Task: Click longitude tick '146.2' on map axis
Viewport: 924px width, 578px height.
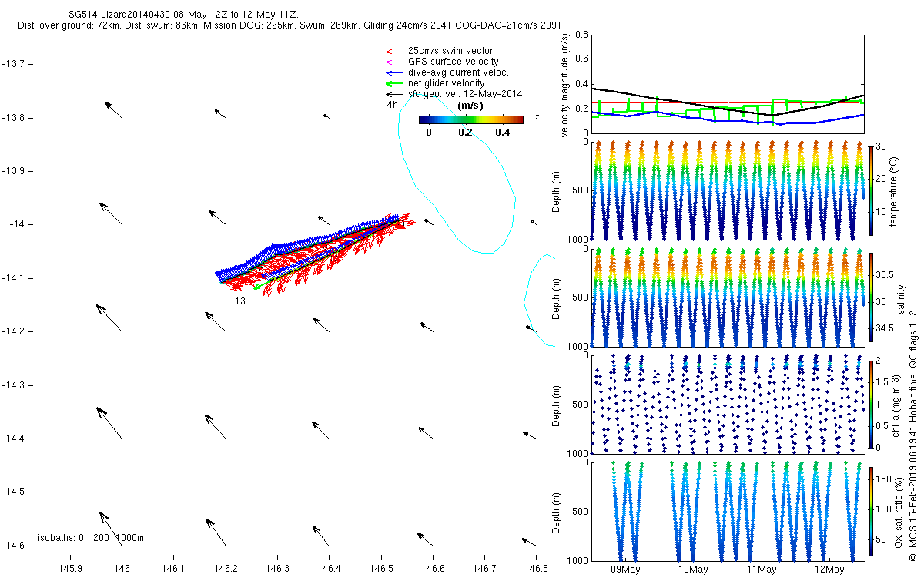Action: tap(226, 569)
